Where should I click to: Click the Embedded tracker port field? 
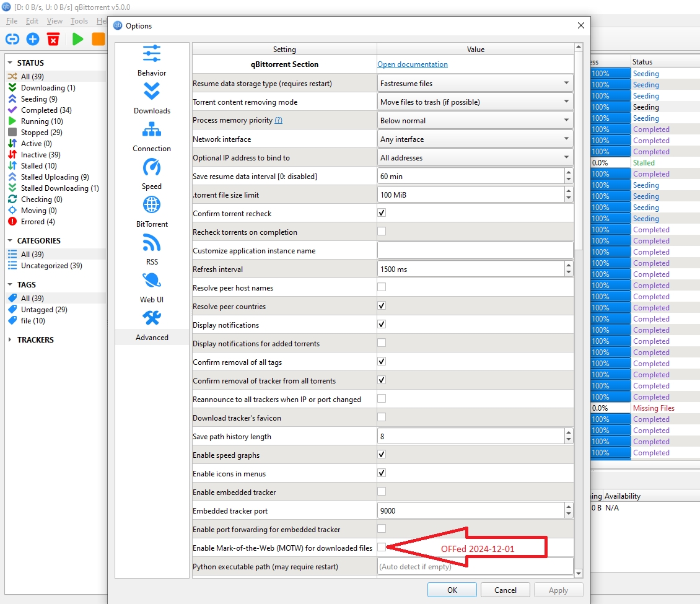(x=471, y=510)
